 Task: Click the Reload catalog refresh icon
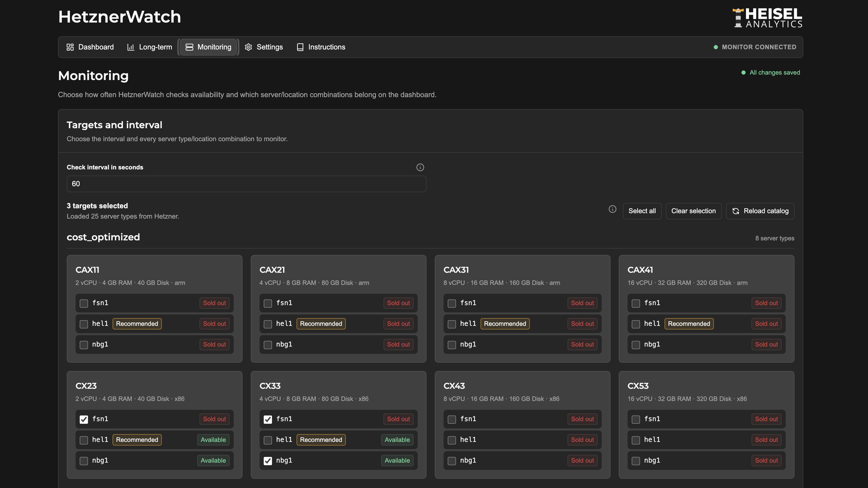tap(736, 211)
